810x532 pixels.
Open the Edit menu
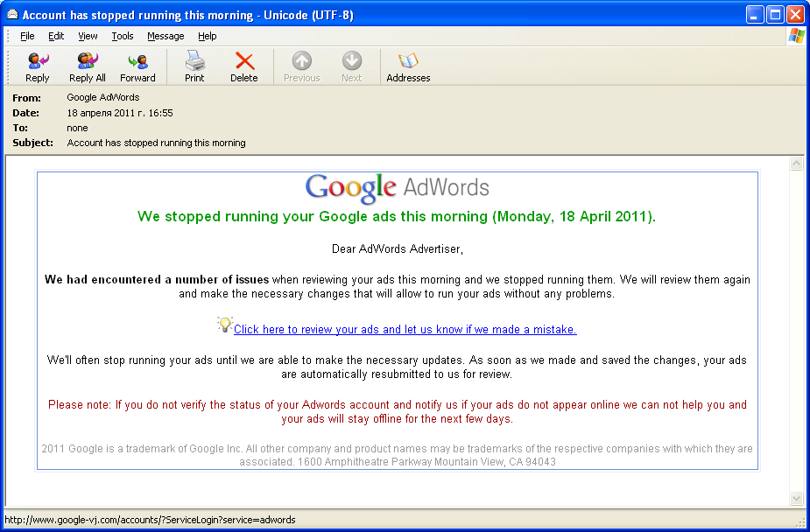(x=56, y=36)
